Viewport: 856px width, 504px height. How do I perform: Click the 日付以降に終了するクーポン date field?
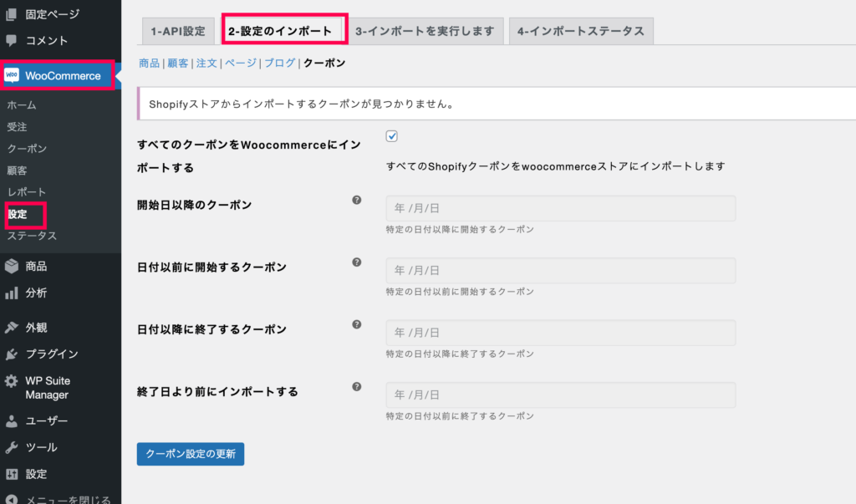[561, 333]
